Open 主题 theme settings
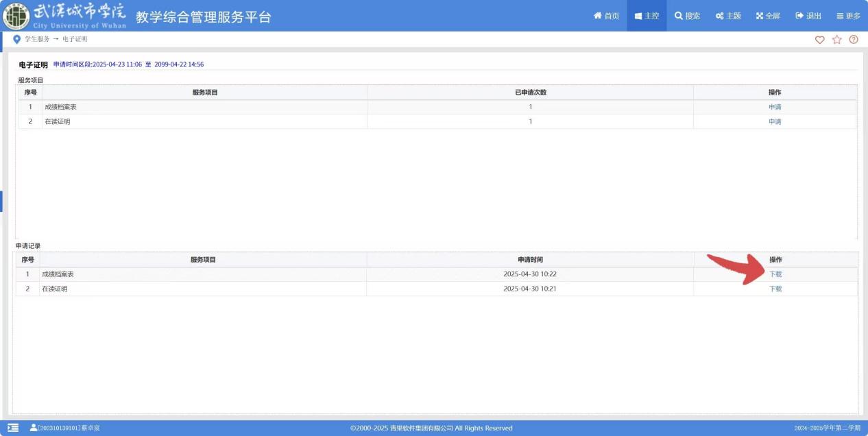The height and width of the screenshot is (436, 868). (x=728, y=16)
